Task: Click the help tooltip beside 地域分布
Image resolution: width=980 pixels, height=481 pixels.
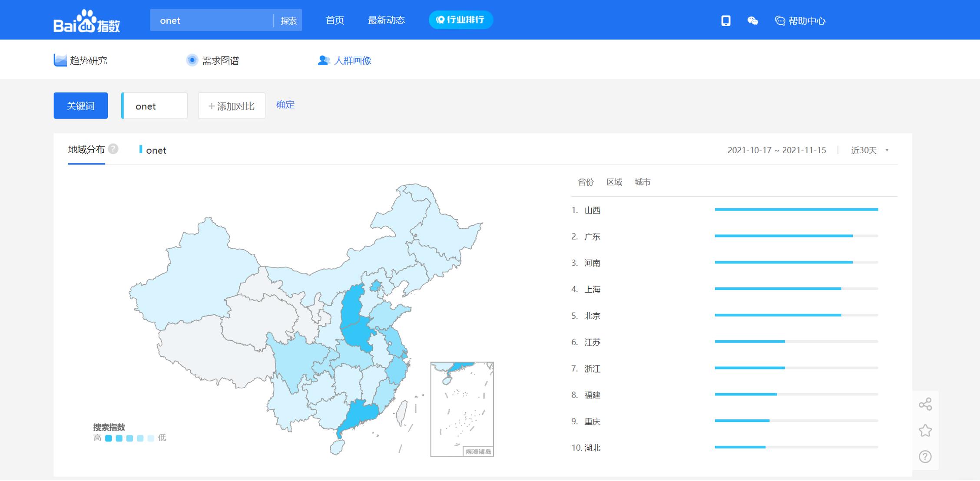Action: tap(113, 149)
